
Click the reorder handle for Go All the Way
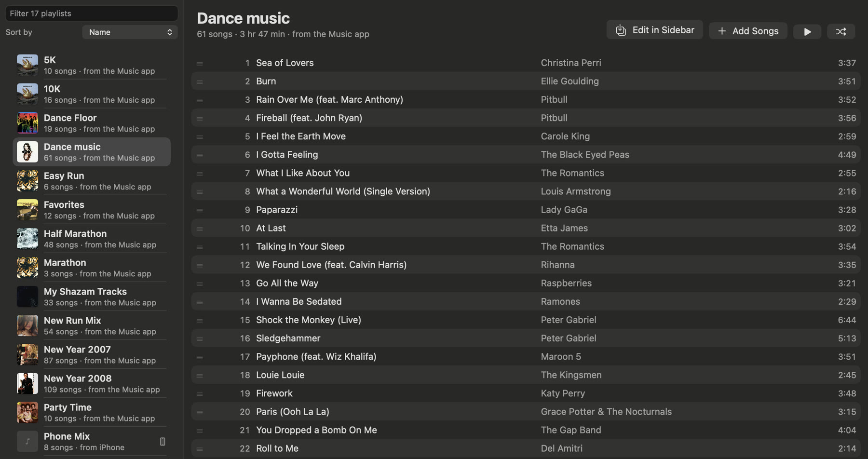(x=200, y=284)
